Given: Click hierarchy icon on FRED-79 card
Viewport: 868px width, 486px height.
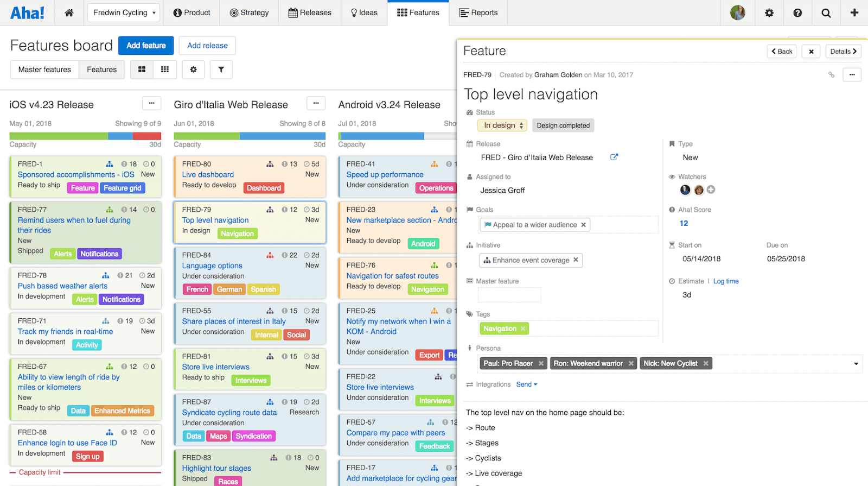Looking at the screenshot, I should 270,210.
